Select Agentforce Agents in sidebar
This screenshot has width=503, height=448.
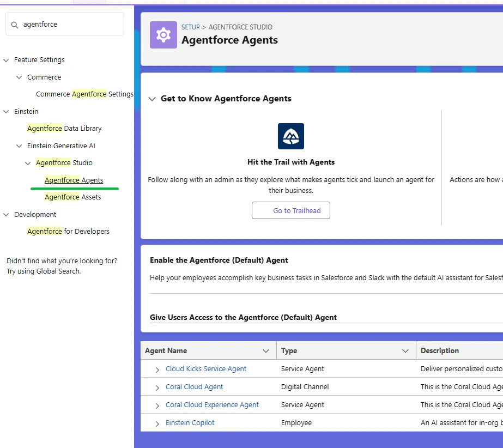coord(74,180)
